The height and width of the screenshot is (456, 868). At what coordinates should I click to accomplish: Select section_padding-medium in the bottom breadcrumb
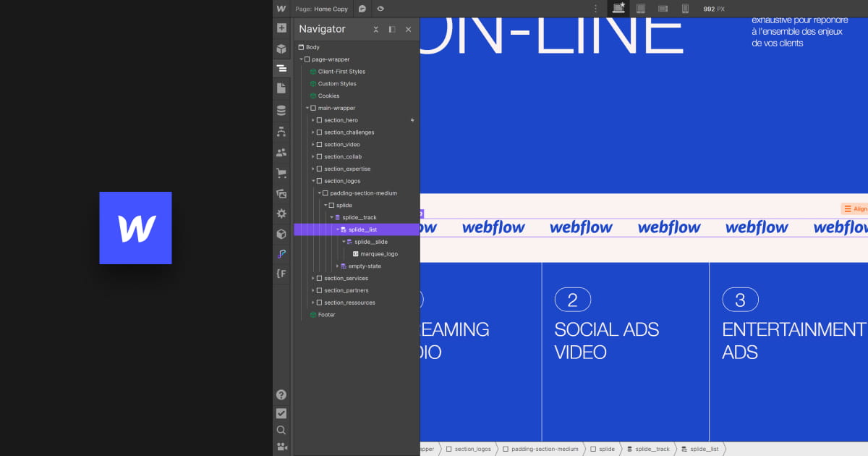pos(544,449)
